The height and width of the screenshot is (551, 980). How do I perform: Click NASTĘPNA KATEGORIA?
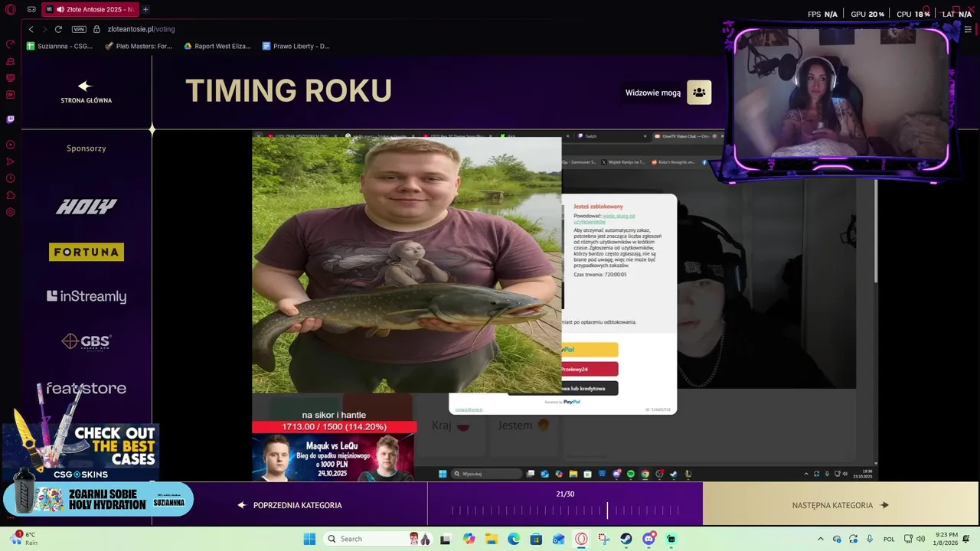coord(841,505)
